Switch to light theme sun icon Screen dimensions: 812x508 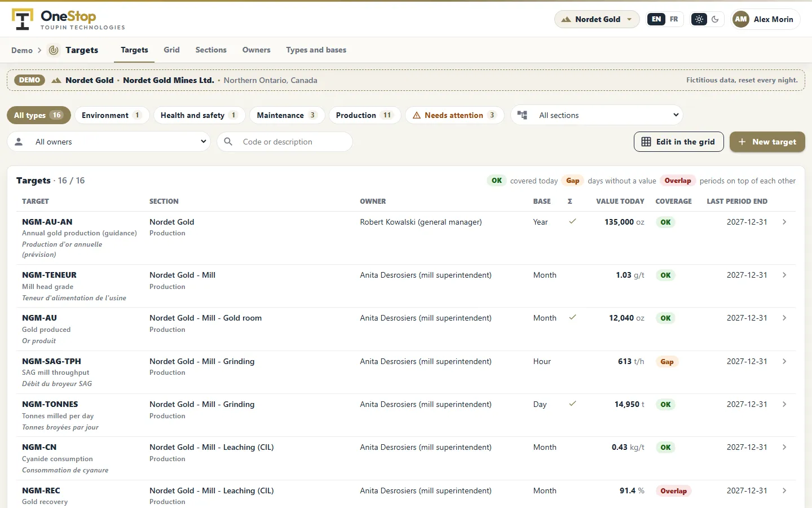(x=699, y=19)
